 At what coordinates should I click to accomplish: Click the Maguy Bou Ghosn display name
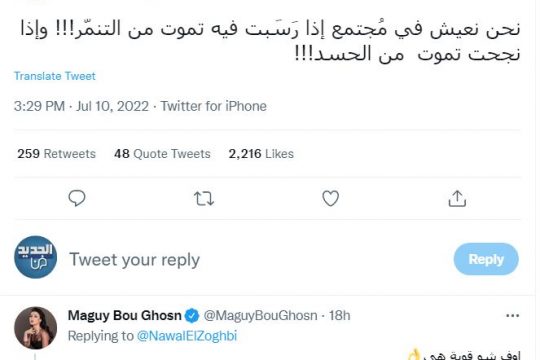point(124,316)
